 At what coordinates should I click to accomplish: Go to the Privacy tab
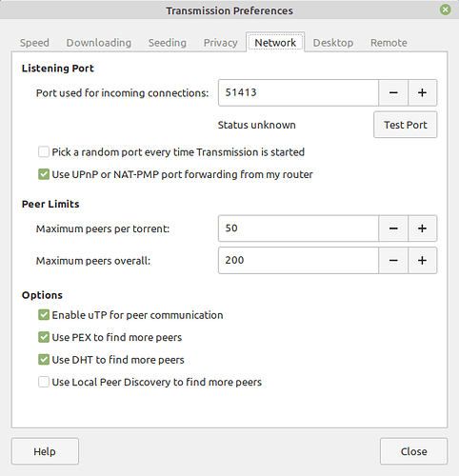(x=221, y=43)
